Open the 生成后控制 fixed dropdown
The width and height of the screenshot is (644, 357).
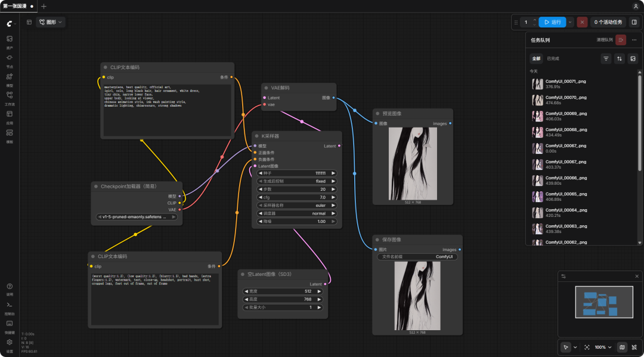click(x=296, y=181)
